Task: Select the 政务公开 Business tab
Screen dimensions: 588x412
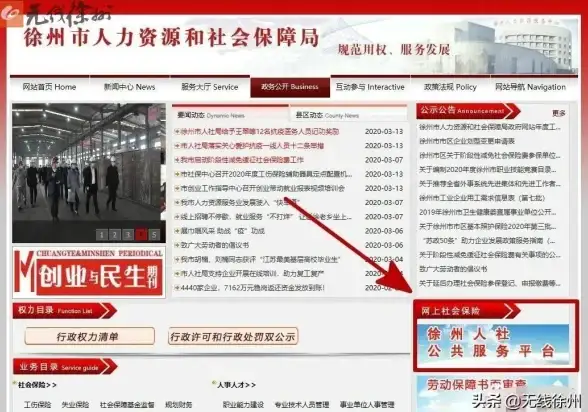Action: click(290, 87)
